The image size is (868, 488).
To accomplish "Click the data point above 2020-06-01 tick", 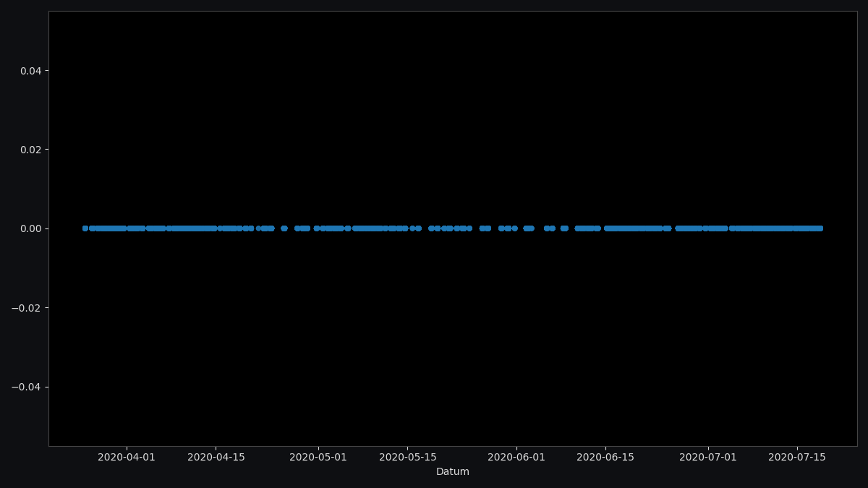I will 515,228.
